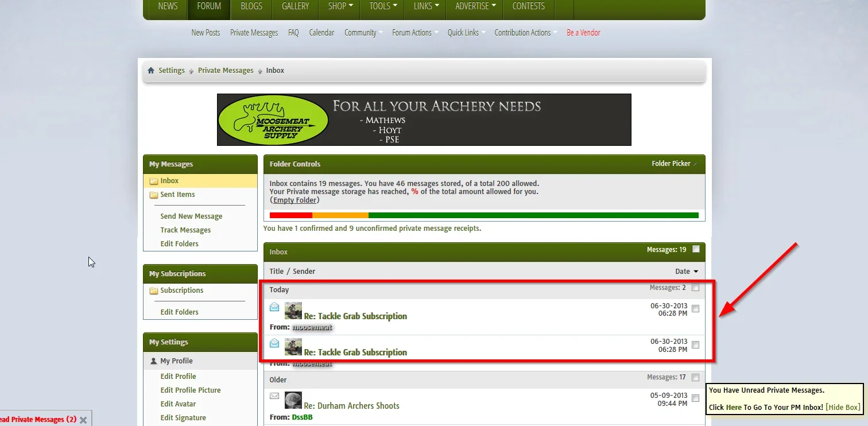Check the select-all Messages: 19 checkbox
This screenshot has height=426, width=868.
696,249
